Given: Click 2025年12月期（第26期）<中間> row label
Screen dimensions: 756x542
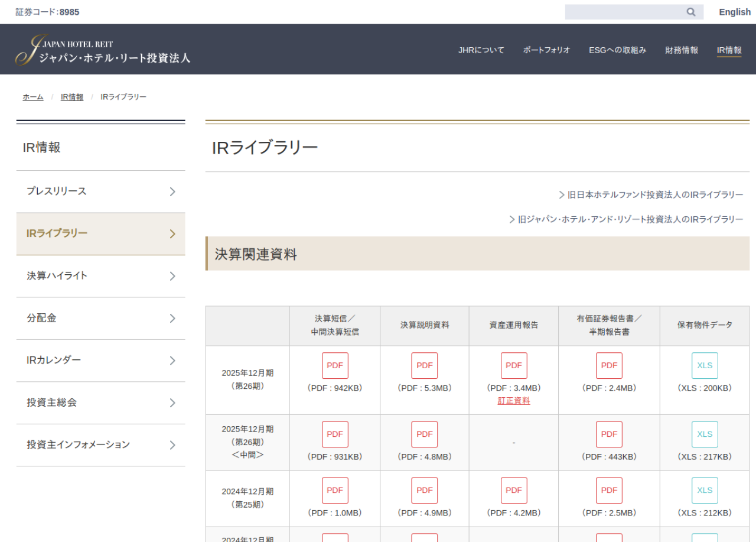Looking at the screenshot, I should click(247, 442).
